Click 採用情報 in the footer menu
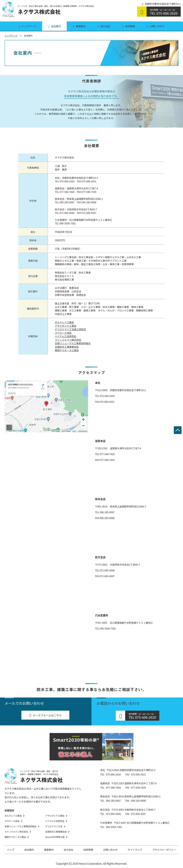The width and height of the screenshot is (183, 868). 88,850
